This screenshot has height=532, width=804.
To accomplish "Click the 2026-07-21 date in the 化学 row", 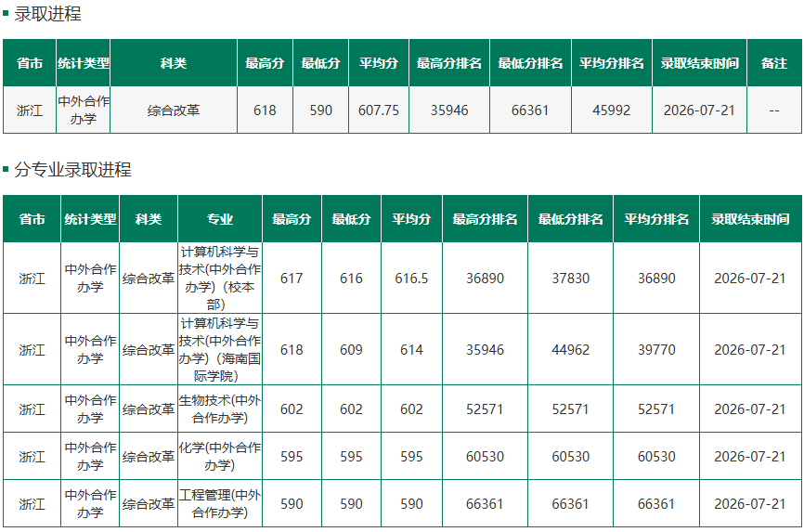I will click(750, 456).
